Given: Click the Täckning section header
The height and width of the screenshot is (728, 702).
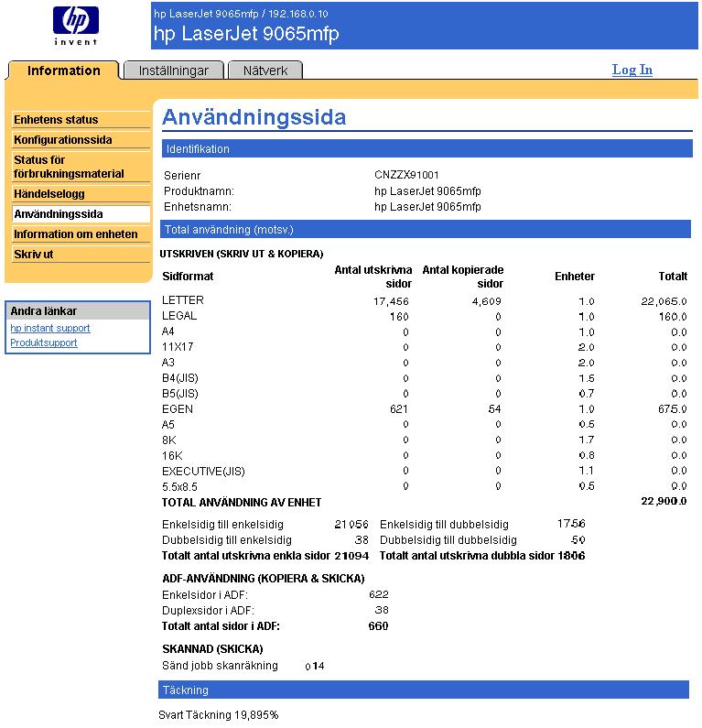Looking at the screenshot, I should [424, 690].
